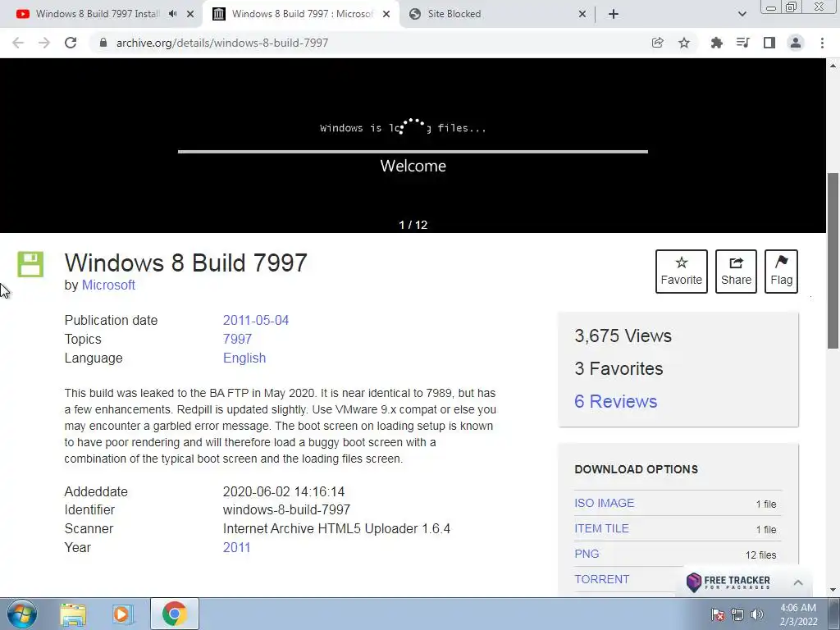The height and width of the screenshot is (630, 840).
Task: Open the side panel icon
Action: click(769, 43)
